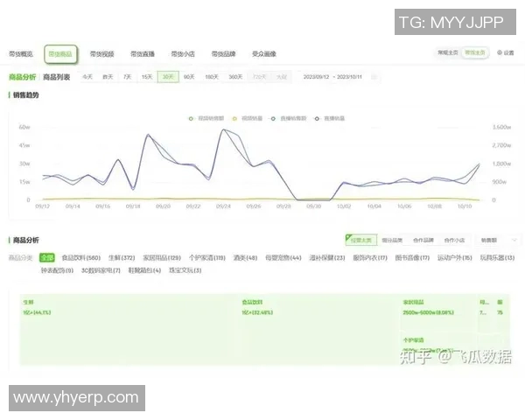Select 按类大类 grouping option
The height and width of the screenshot is (420, 525).
click(x=360, y=240)
